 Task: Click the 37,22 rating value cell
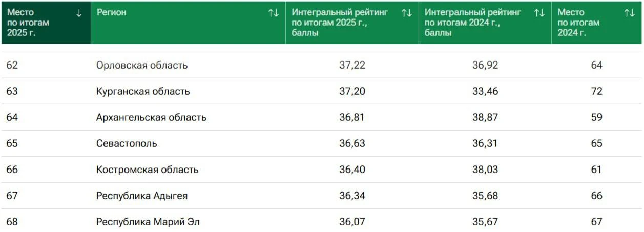tap(352, 65)
